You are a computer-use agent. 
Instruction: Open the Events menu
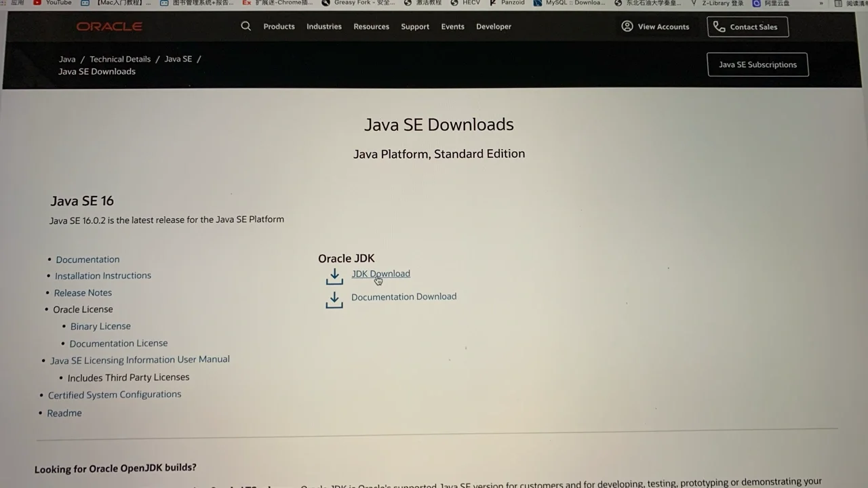[452, 26]
